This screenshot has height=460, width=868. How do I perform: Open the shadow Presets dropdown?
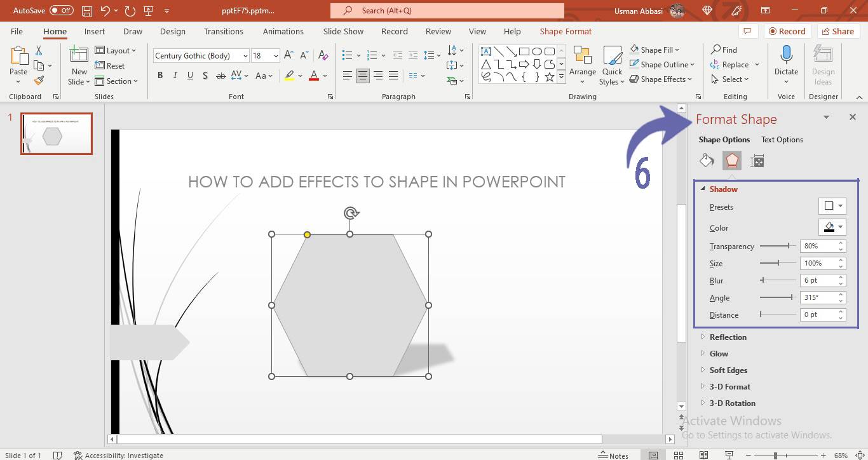coord(832,206)
